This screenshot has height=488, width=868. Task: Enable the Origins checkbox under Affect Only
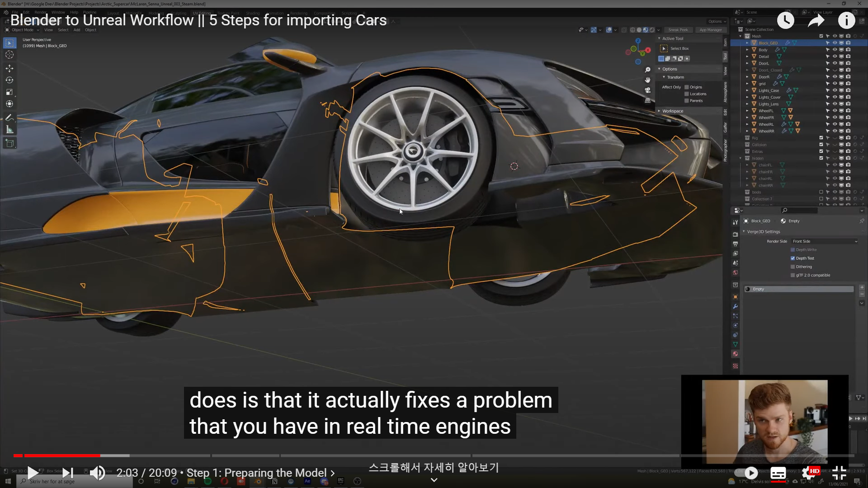[687, 87]
